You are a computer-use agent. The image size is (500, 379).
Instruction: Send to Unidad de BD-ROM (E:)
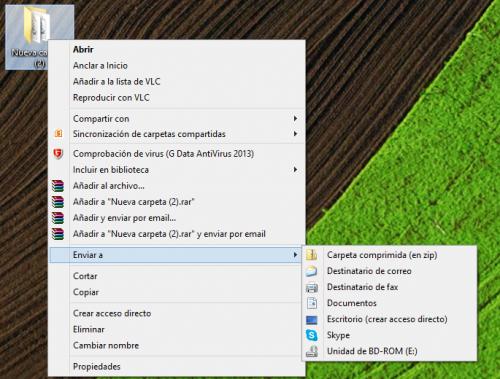tap(389, 351)
